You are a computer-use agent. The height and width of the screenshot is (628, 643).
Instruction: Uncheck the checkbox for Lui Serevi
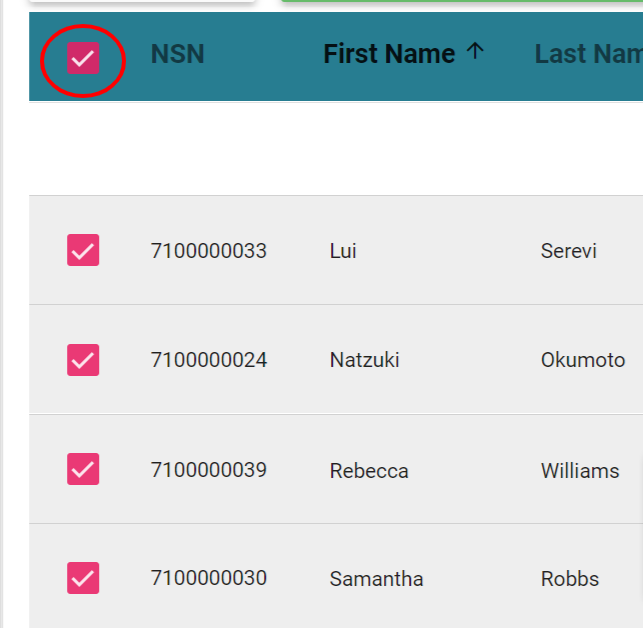pos(83,250)
